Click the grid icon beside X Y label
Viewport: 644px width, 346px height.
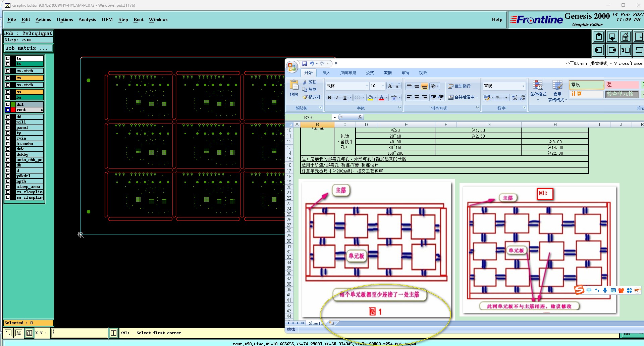pos(29,333)
